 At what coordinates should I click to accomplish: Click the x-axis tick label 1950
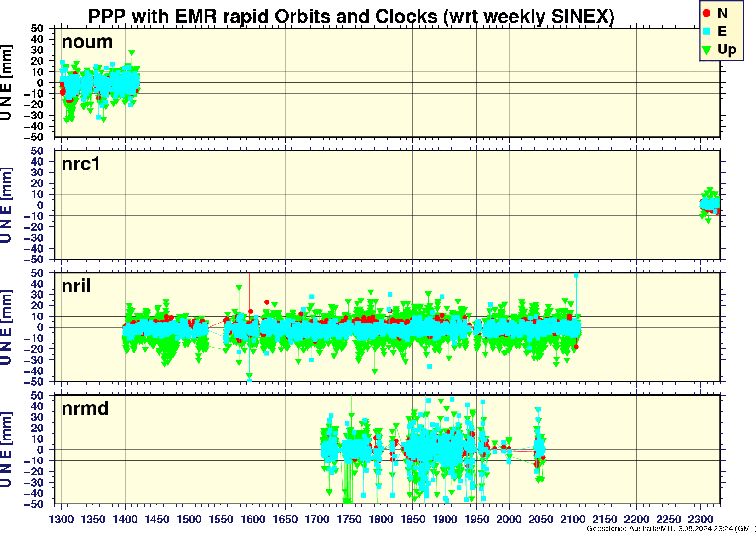click(477, 519)
